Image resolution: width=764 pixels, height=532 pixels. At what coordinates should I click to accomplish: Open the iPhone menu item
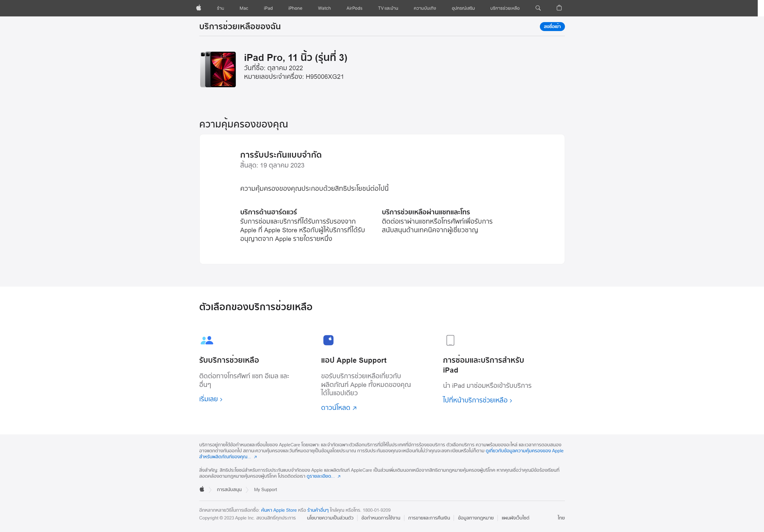point(295,8)
